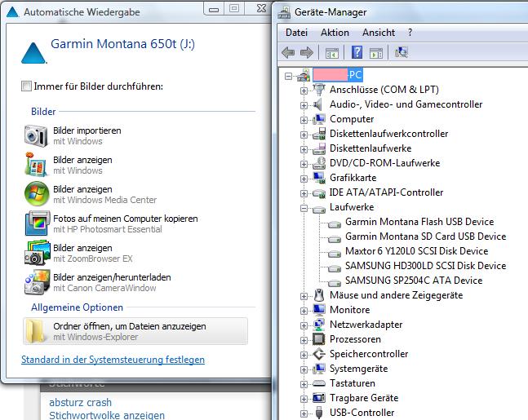Click the action pane toolbar icon
528x420 pixels.
point(376,53)
